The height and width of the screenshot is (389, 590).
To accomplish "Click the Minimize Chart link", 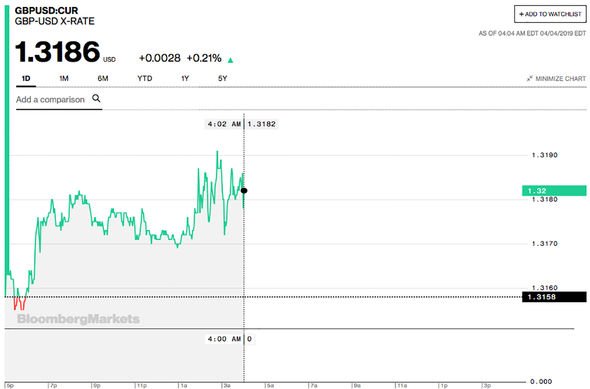I will 557,79.
